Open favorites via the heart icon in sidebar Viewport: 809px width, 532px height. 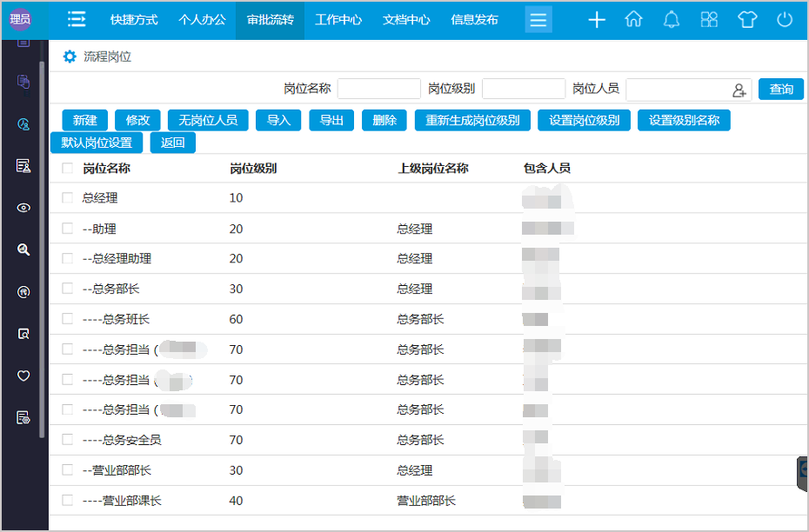tap(23, 376)
